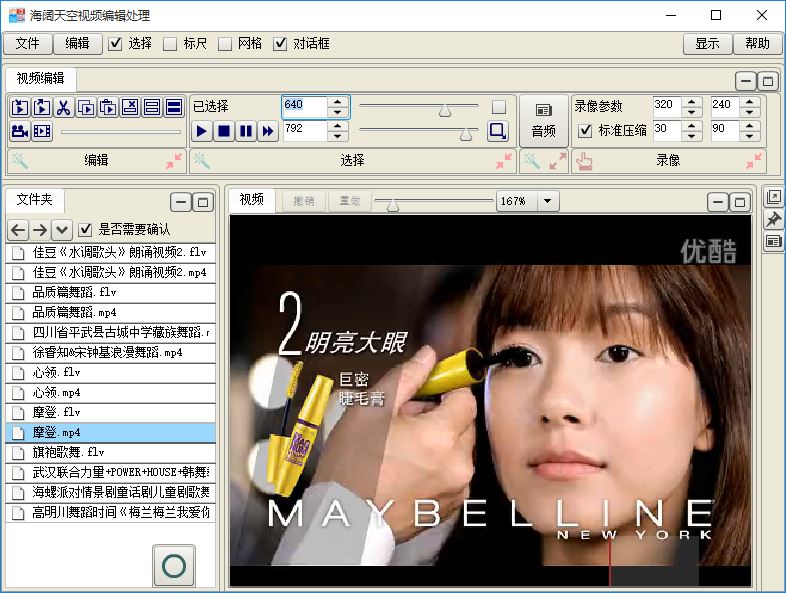Open the 文件 menu
This screenshot has height=593, width=786.
point(28,44)
